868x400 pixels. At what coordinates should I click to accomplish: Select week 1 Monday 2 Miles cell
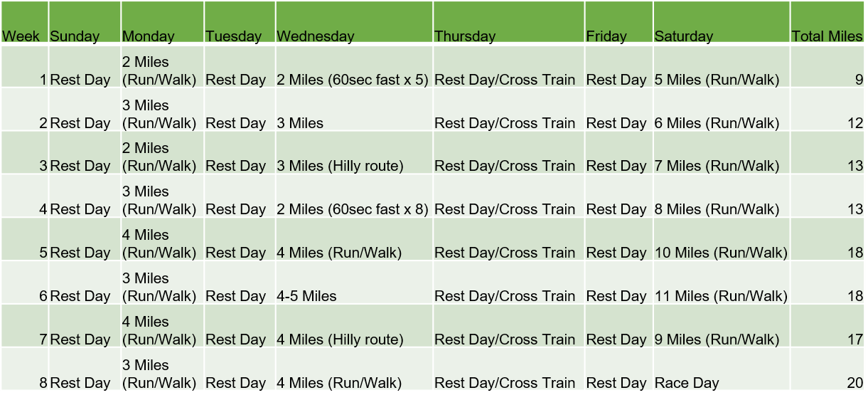click(159, 71)
